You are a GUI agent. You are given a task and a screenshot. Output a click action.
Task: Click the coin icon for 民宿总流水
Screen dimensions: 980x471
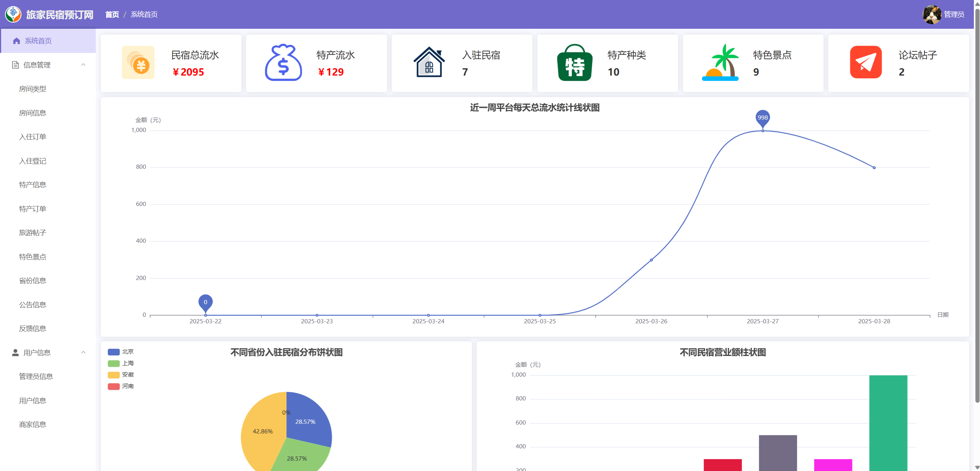coord(138,63)
